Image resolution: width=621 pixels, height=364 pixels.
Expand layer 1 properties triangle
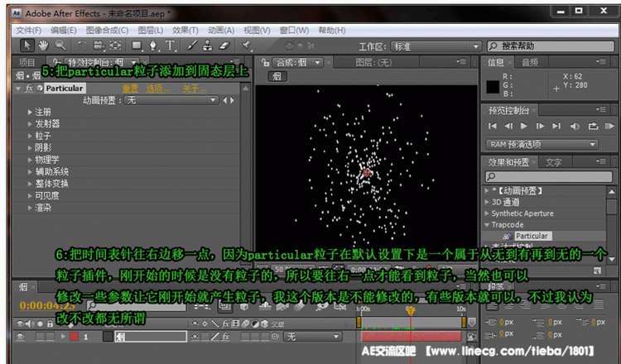63,337
